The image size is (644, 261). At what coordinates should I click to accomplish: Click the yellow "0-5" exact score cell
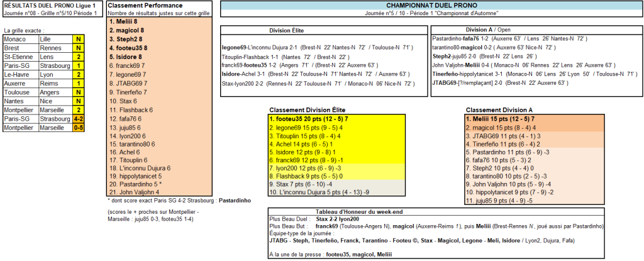point(78,126)
